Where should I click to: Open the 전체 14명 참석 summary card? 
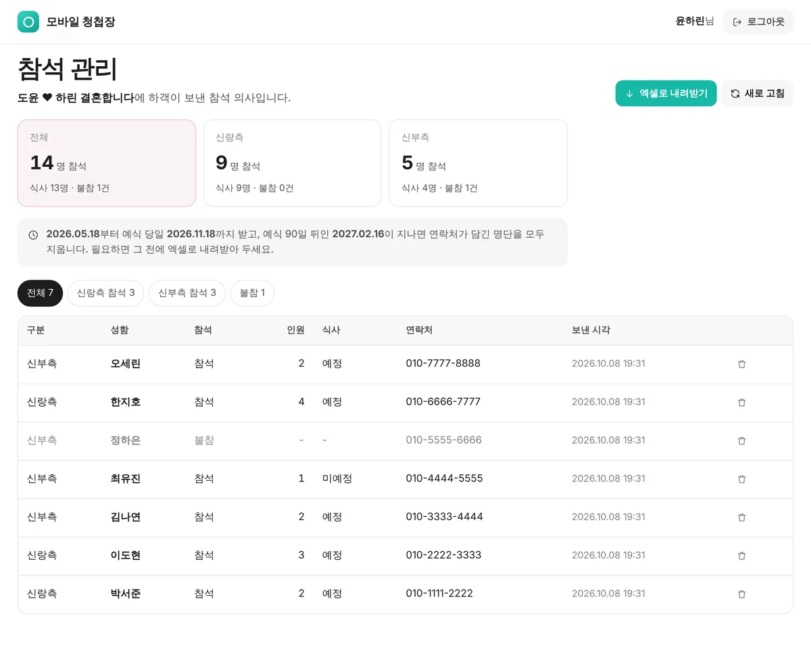click(107, 163)
